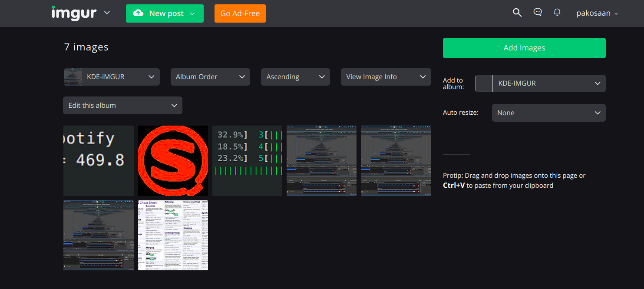Open the Git Cheat Sheet thumbnail
Screen dimensions: 644x289
click(x=173, y=235)
